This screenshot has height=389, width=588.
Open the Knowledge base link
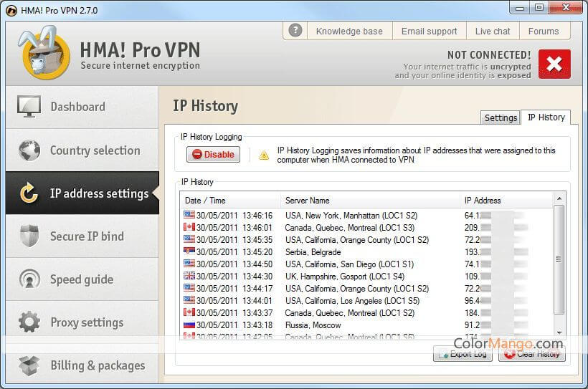coord(349,31)
